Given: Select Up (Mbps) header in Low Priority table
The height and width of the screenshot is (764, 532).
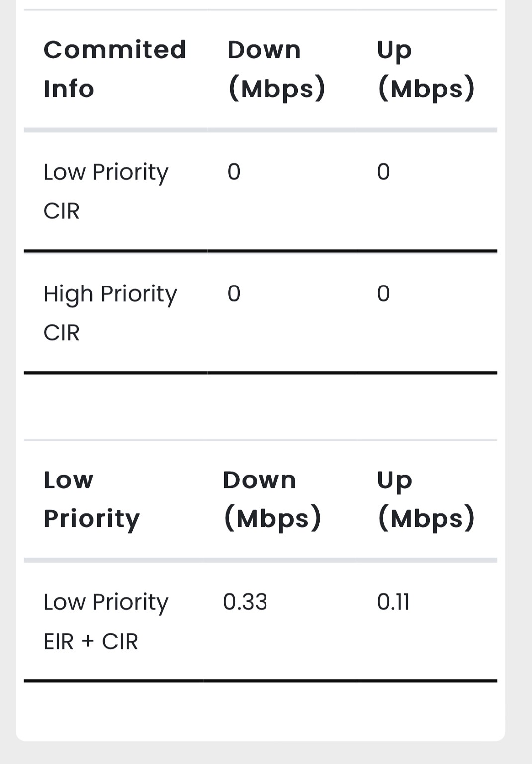Looking at the screenshot, I should (x=426, y=499).
